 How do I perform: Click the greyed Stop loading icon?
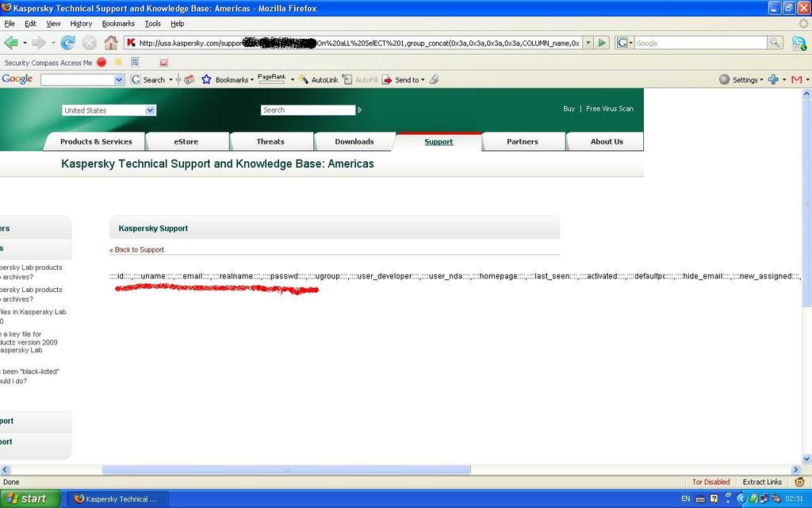tap(89, 43)
